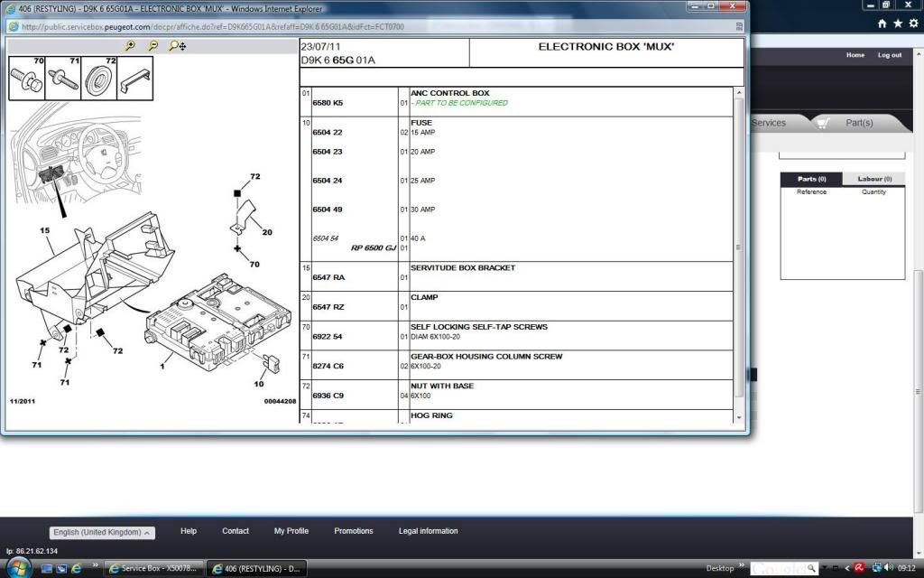The image size is (924, 578).
Task: Click fuse part number 6504 22
Action: (327, 132)
